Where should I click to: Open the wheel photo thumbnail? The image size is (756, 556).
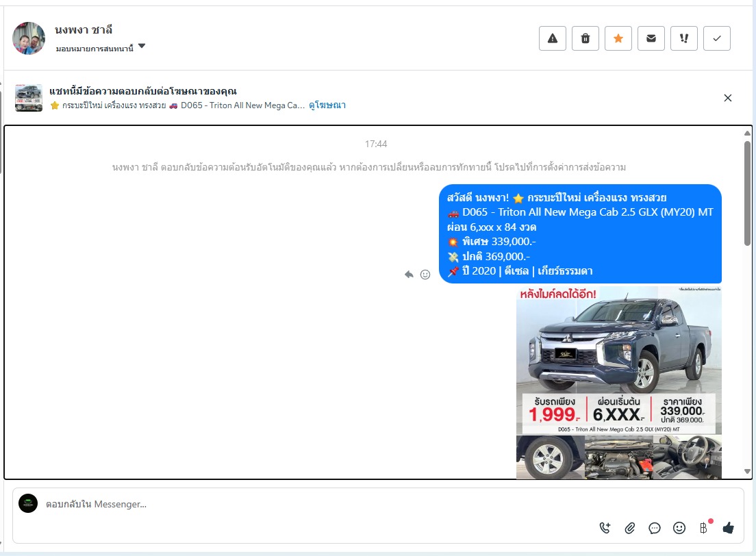point(550,457)
